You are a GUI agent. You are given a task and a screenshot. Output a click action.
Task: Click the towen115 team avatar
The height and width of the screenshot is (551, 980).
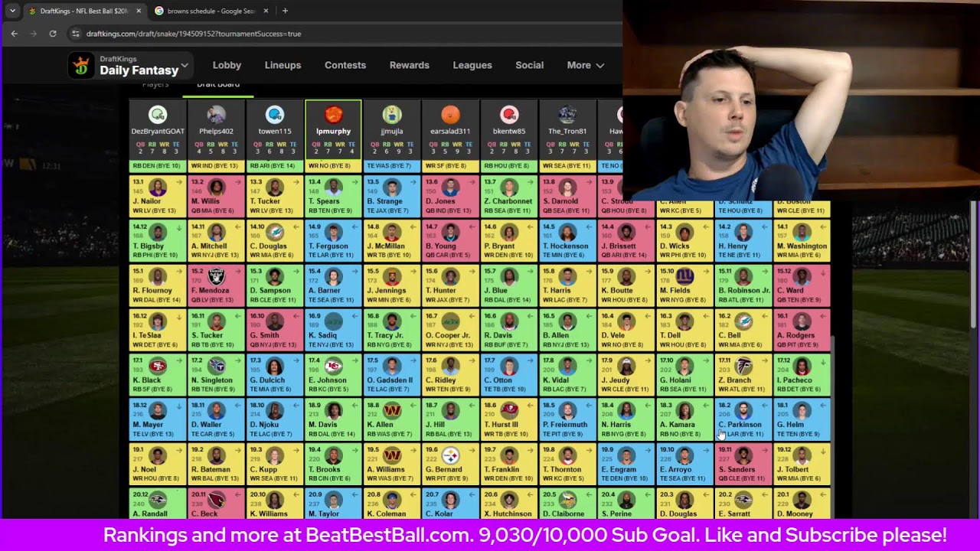[275, 115]
